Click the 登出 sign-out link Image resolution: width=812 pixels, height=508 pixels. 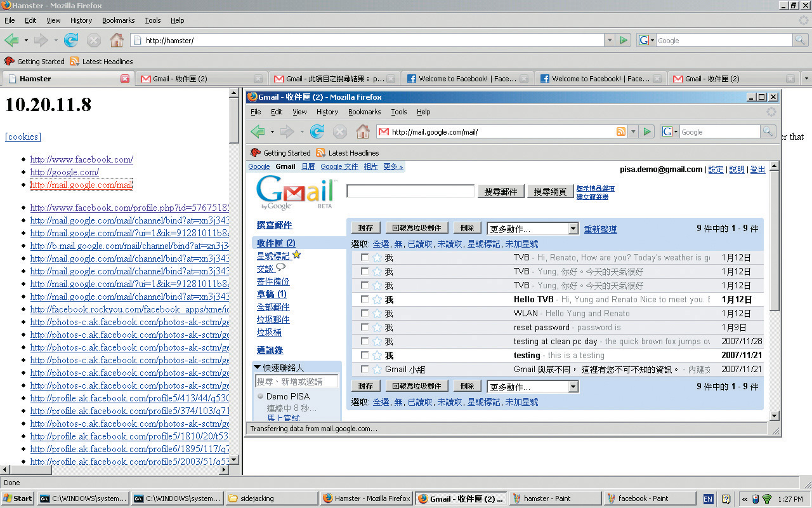pyautogui.click(x=757, y=170)
